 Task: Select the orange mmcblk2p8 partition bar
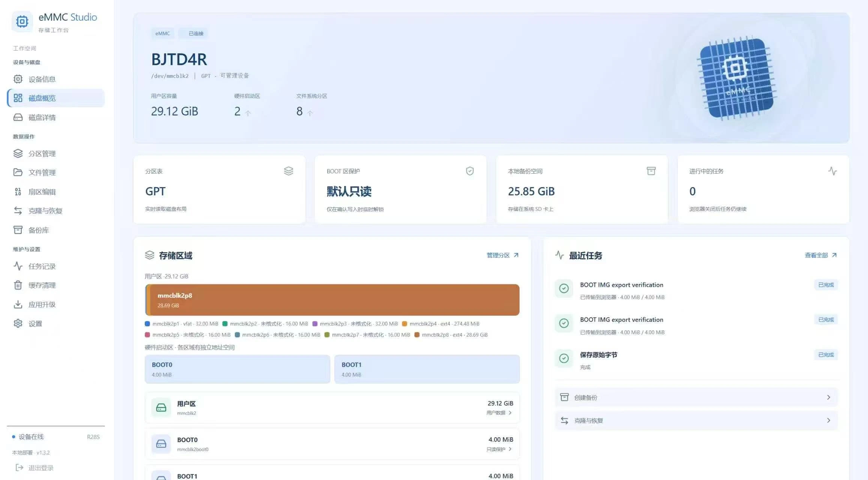(x=335, y=300)
